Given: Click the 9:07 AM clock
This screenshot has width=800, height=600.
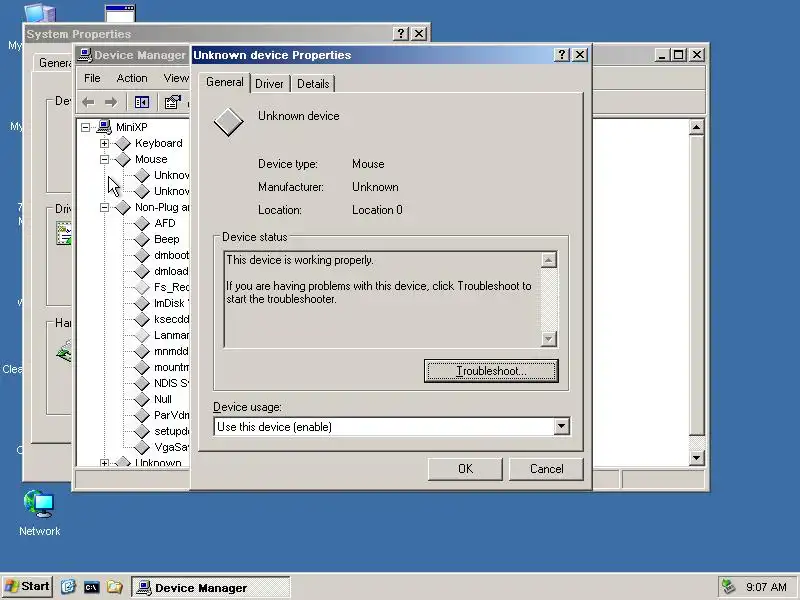Looking at the screenshot, I should 766,587.
